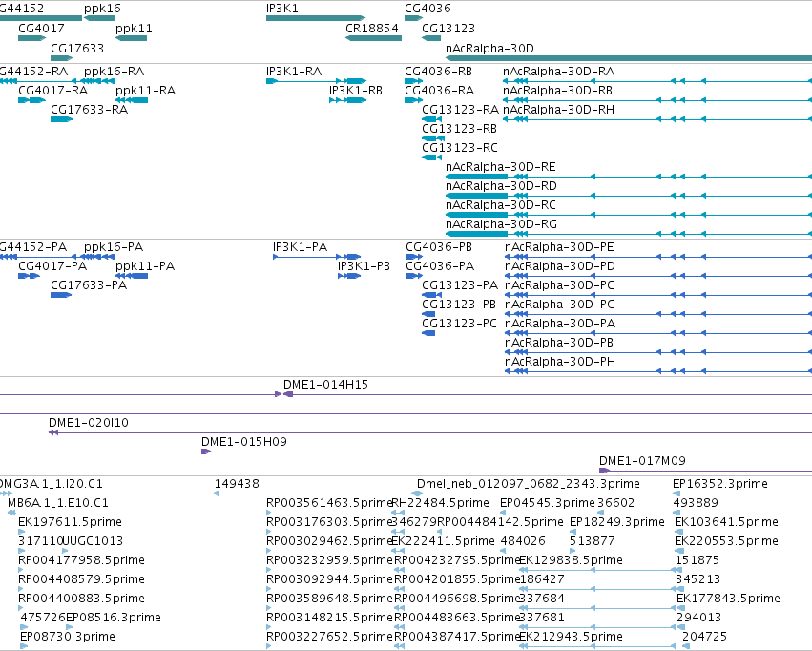Select the RH22484.5prime EST label
The height and width of the screenshot is (651, 812).
coord(441,503)
